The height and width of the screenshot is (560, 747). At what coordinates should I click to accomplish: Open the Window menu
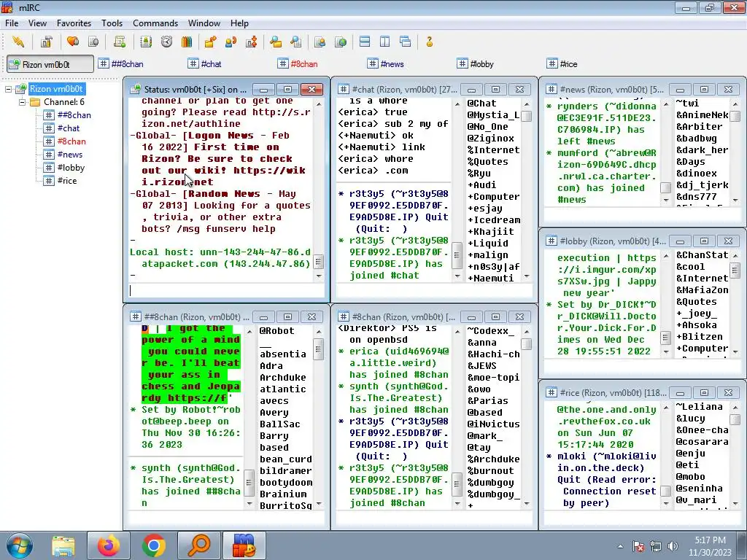(204, 23)
